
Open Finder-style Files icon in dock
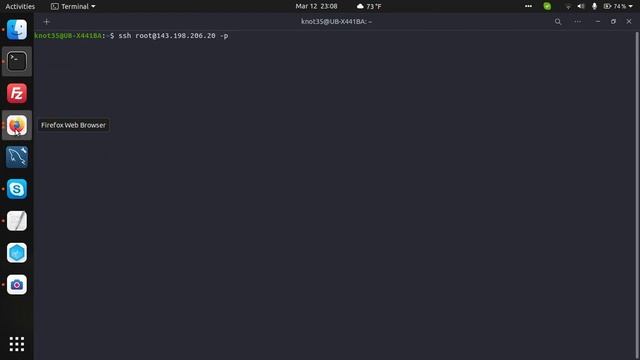click(17, 29)
